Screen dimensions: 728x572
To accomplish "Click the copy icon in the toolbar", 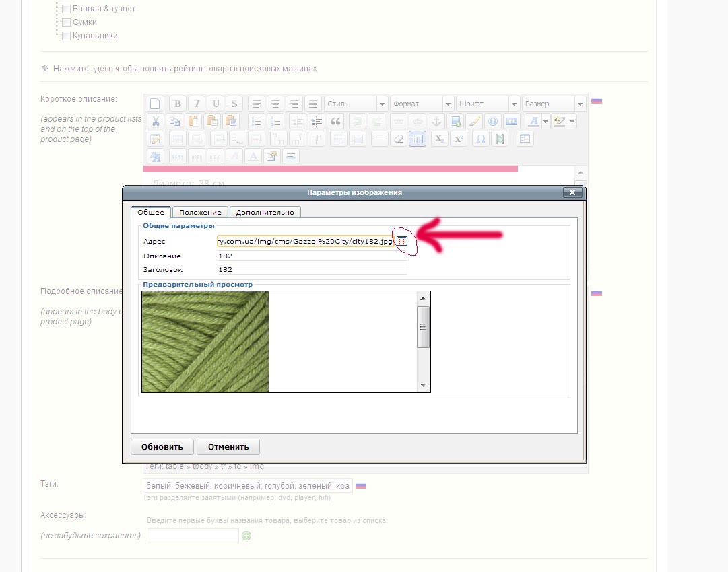I will pyautogui.click(x=174, y=121).
